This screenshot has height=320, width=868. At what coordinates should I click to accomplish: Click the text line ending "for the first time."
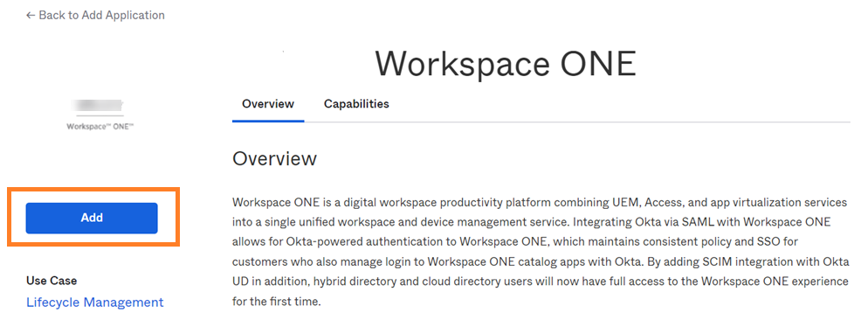pyautogui.click(x=277, y=303)
